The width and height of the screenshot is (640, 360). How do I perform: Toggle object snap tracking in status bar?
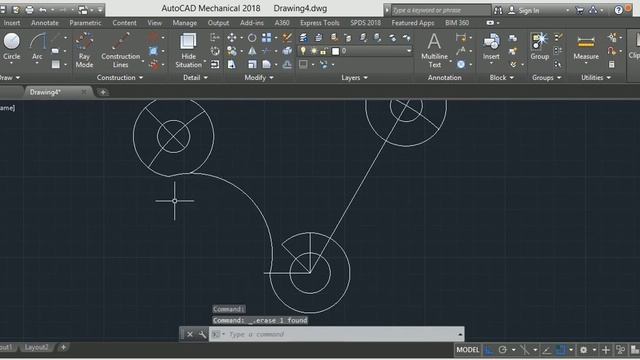[x=547, y=350]
